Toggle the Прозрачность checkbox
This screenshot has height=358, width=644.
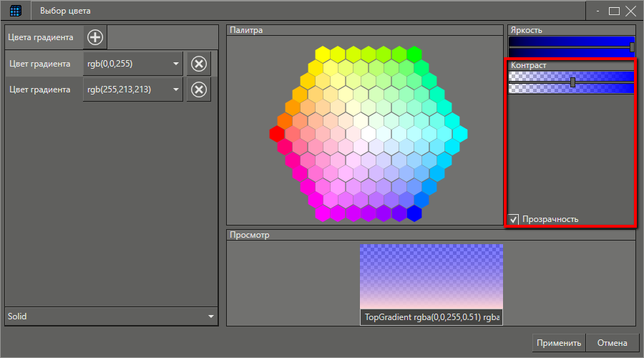click(x=514, y=219)
